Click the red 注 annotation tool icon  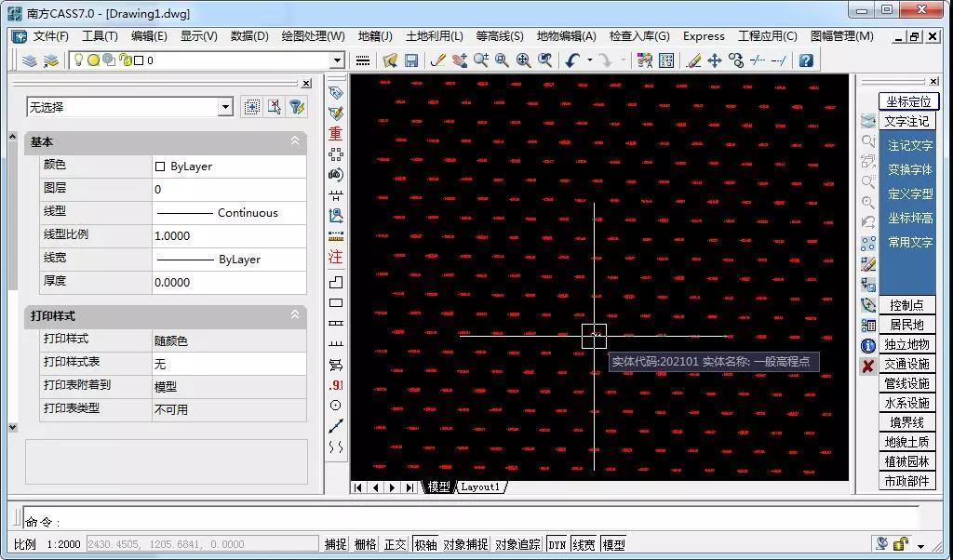(x=335, y=257)
